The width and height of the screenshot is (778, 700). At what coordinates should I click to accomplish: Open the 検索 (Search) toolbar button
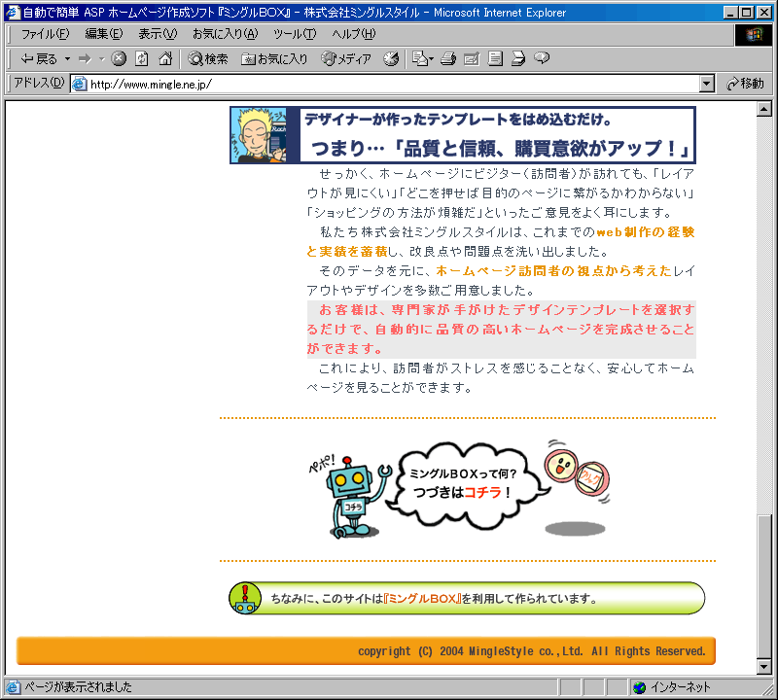point(208,59)
